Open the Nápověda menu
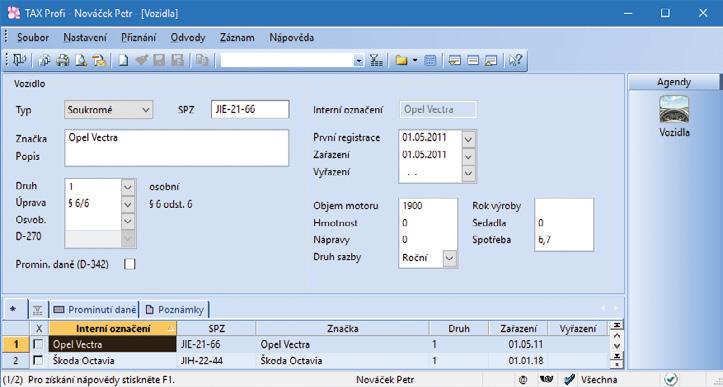 pos(292,38)
